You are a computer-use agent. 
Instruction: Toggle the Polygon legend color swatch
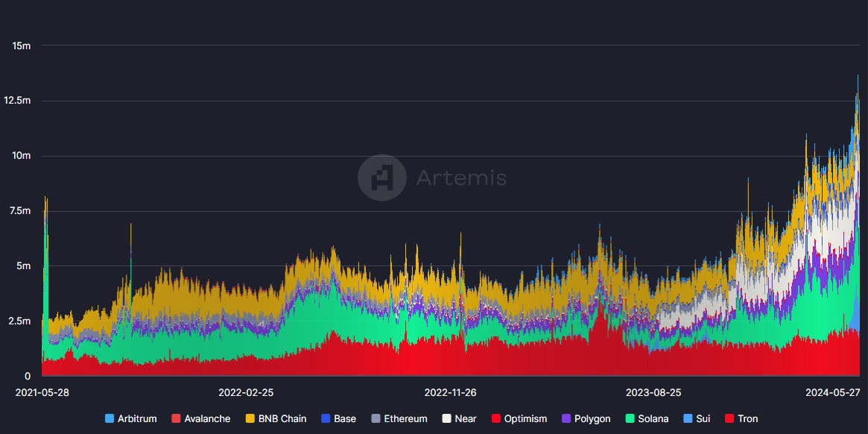click(566, 418)
